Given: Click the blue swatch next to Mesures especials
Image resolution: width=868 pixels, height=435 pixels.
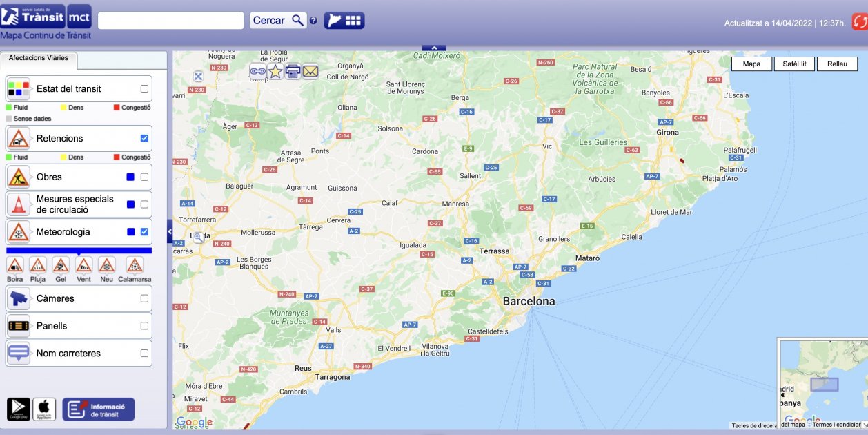Looking at the screenshot, I should click(x=130, y=204).
